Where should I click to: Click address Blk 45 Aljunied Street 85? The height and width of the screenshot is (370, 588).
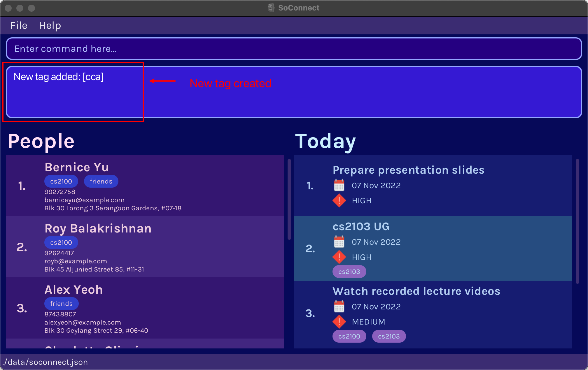coord(94,269)
